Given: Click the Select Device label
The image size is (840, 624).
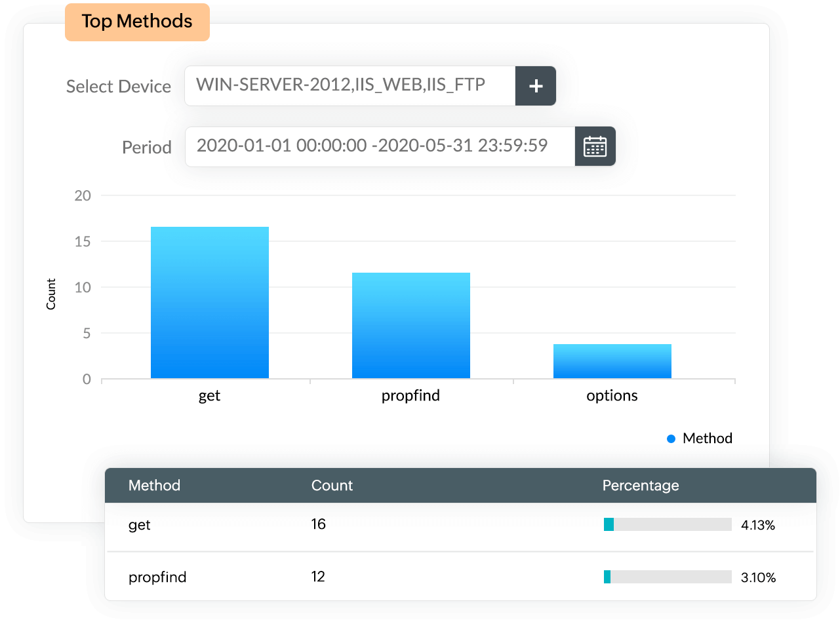Looking at the screenshot, I should 119,87.
